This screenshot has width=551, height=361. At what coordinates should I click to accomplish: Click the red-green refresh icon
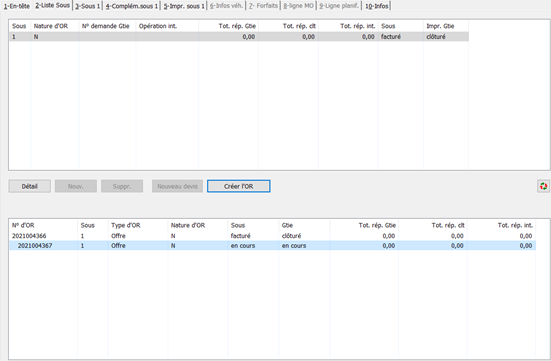pos(543,186)
